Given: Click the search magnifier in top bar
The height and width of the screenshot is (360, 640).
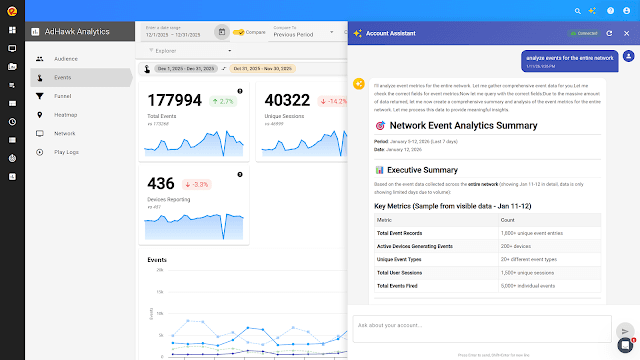Looking at the screenshot, I should coord(578,11).
